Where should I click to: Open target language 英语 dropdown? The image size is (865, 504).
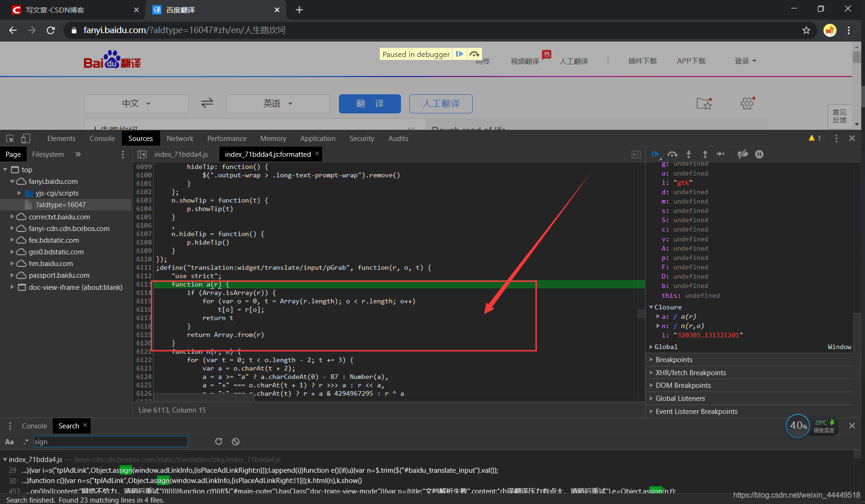coord(278,104)
